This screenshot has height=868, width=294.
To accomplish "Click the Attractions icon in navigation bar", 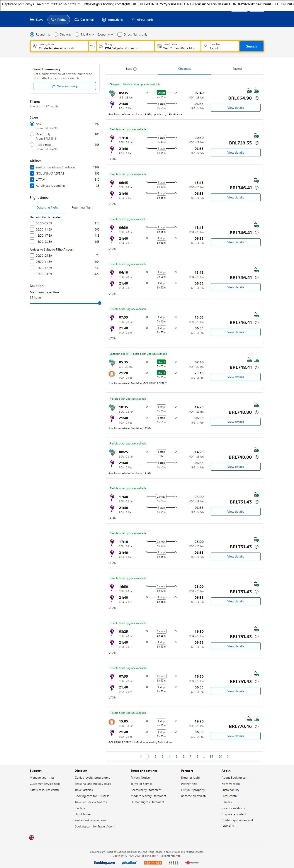I will [104, 20].
